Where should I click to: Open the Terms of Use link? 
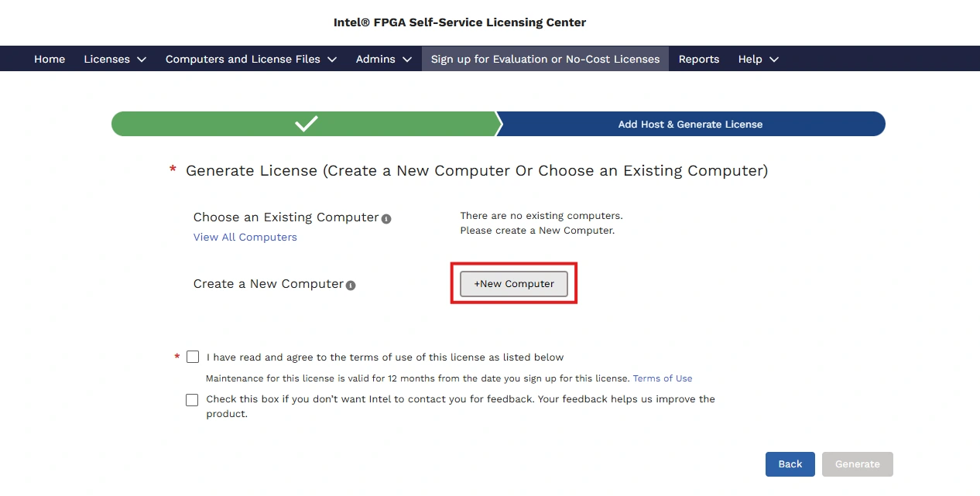point(663,379)
